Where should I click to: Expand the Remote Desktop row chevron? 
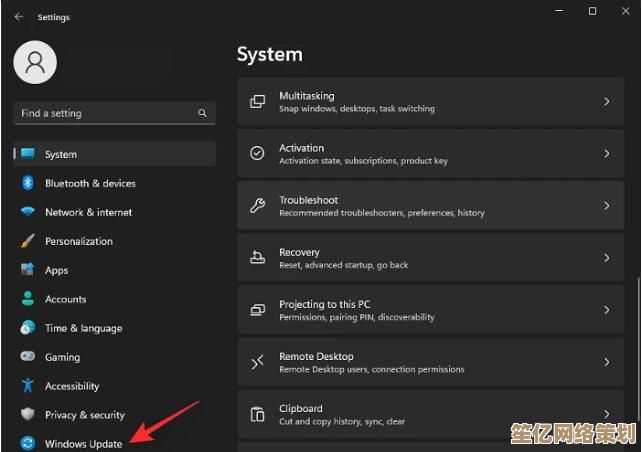(x=607, y=362)
